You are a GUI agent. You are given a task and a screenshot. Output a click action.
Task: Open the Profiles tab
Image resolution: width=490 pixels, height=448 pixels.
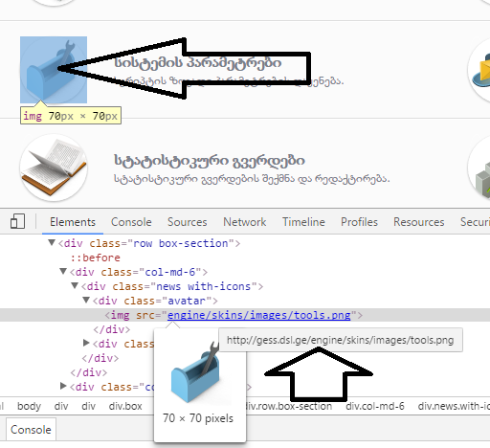click(x=359, y=222)
